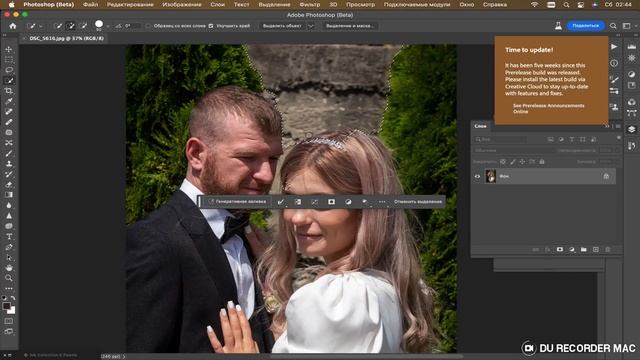Select the Lasso tool

click(x=9, y=70)
